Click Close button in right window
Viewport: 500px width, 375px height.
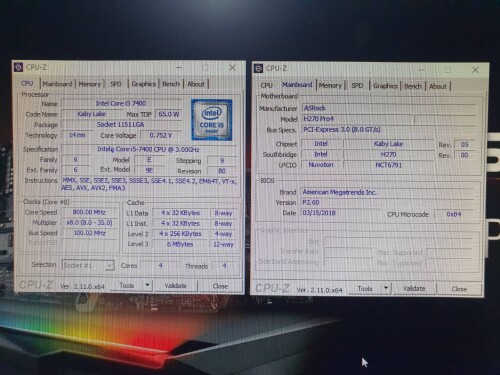coord(459,289)
